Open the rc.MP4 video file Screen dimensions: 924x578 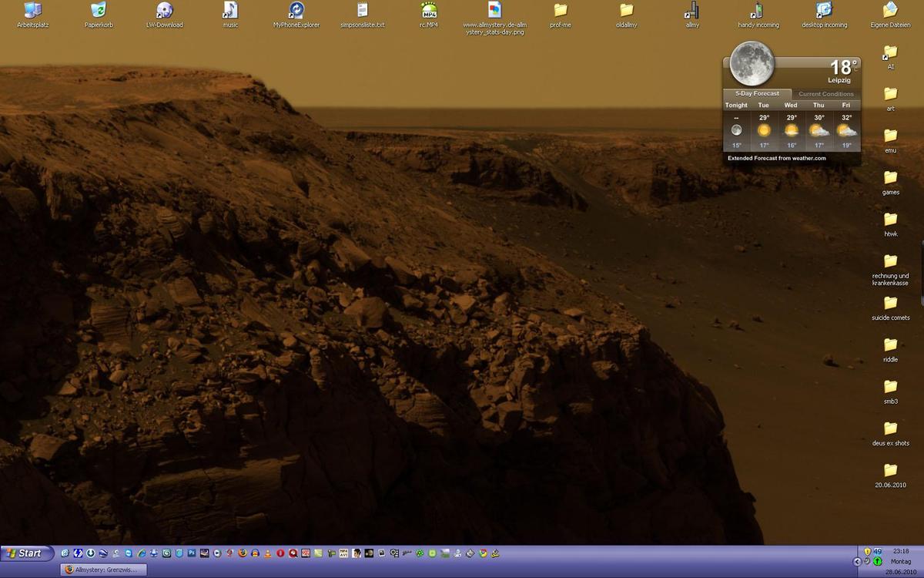click(429, 11)
